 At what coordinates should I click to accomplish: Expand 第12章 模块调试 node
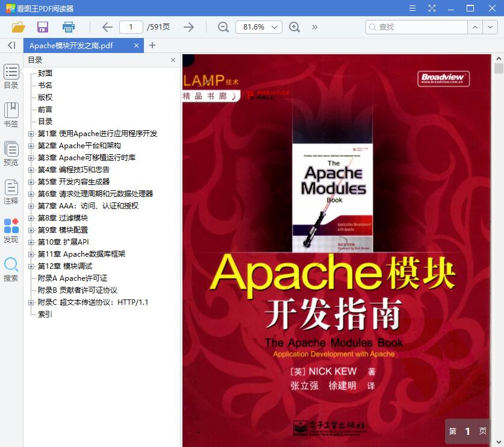click(31, 267)
